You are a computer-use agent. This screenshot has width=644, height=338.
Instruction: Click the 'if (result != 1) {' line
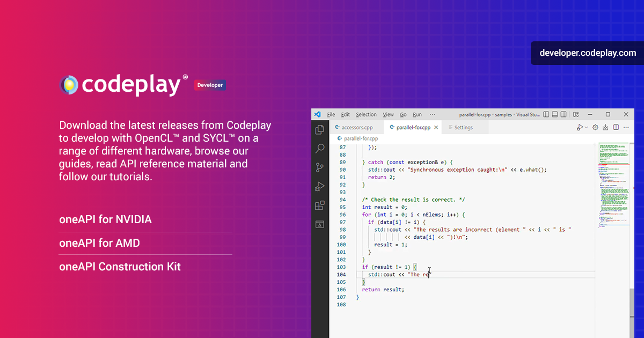[390, 267]
